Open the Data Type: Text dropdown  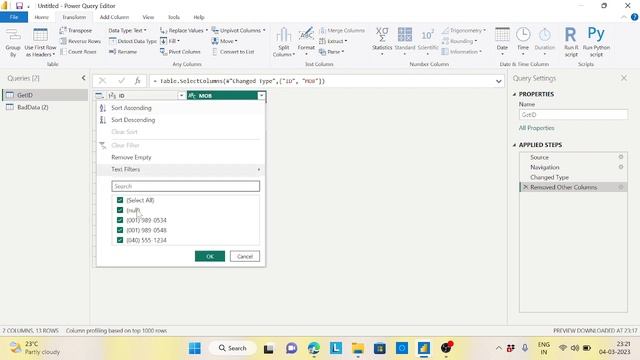pyautogui.click(x=127, y=31)
